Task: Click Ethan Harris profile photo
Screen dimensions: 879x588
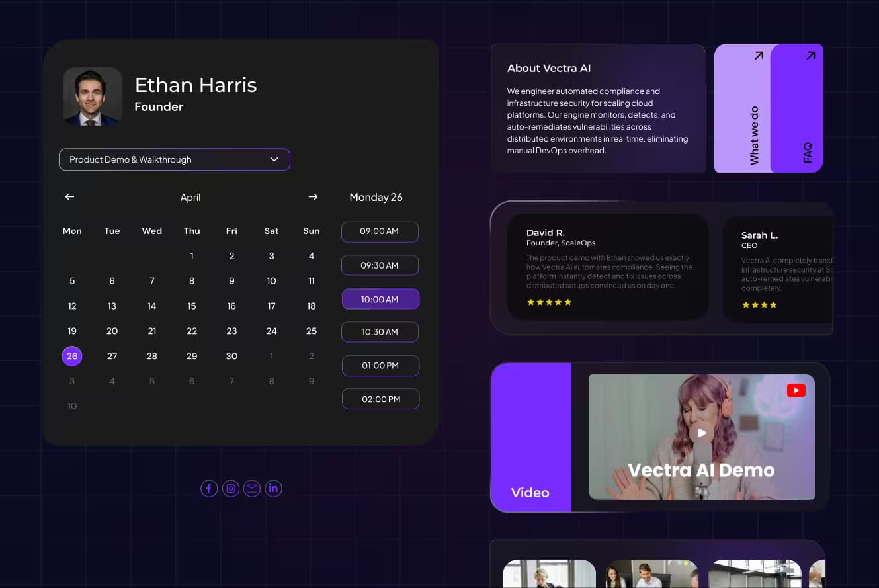Action: (93, 97)
